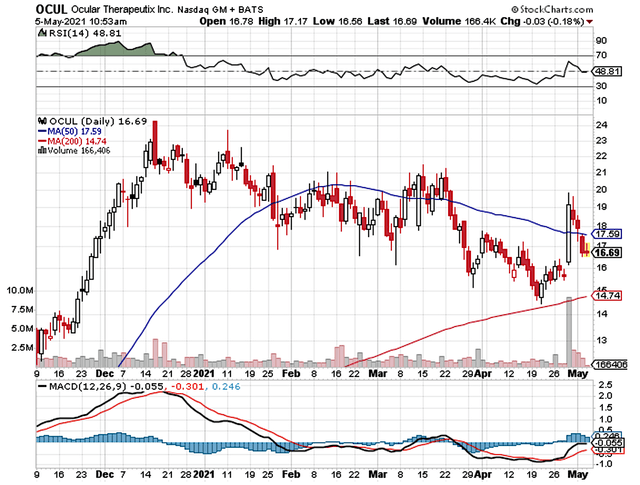The width and height of the screenshot is (640, 485).
Task: Click the 5-May-2021 10:53am timestamp
Action: (x=81, y=21)
